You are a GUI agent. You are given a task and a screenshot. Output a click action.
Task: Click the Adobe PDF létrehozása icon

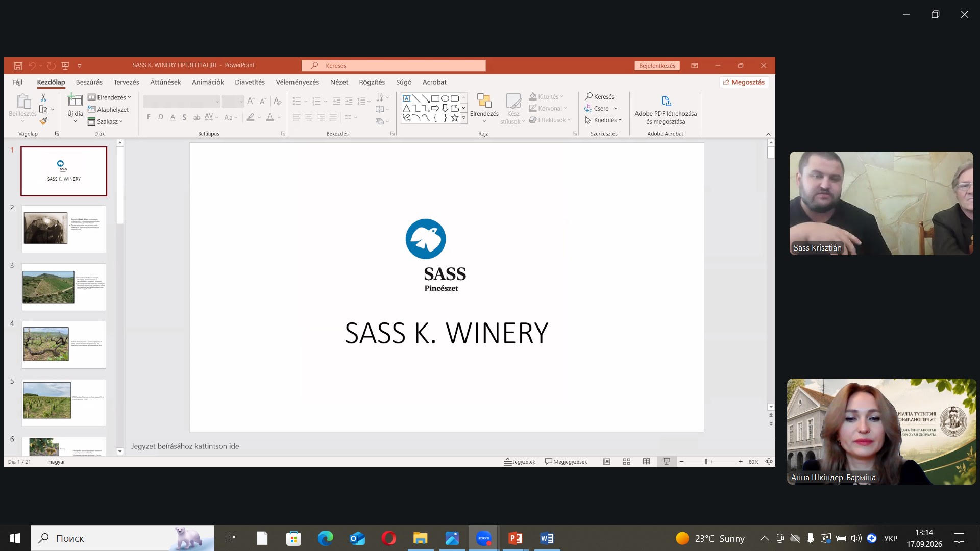(x=666, y=101)
